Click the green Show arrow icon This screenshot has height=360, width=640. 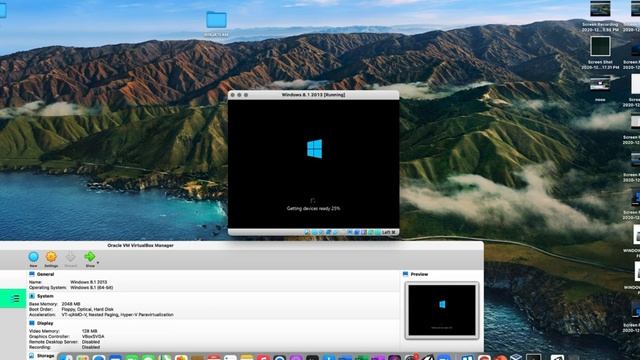click(90, 256)
